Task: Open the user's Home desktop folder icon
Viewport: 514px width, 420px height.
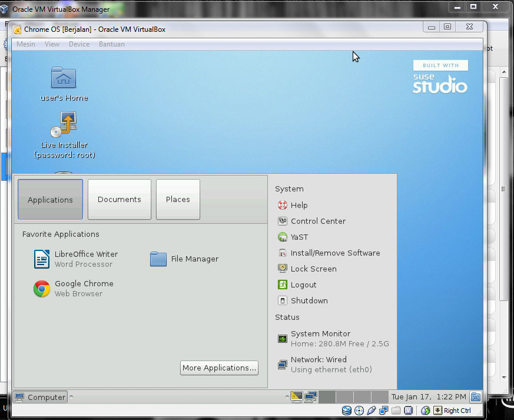Action: click(64, 78)
